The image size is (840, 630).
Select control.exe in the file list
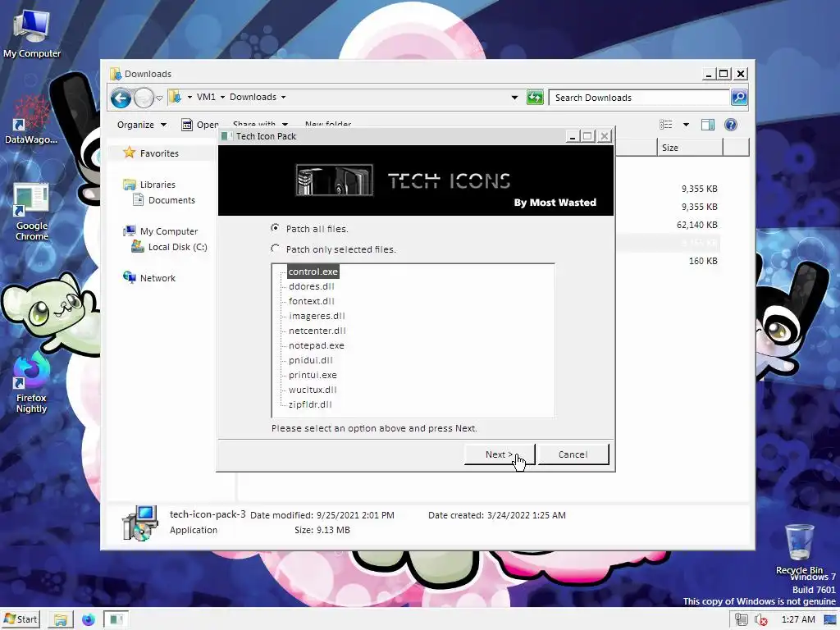(x=313, y=272)
